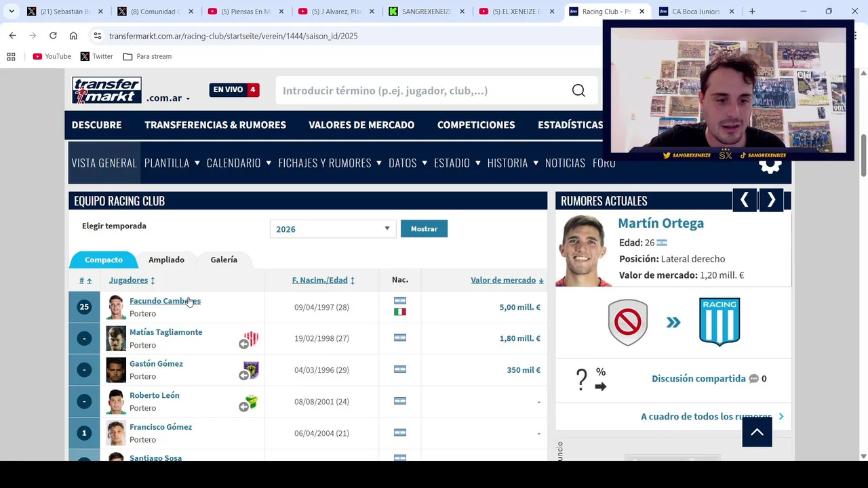The image size is (868, 488).
Task: Select the VISTA GENERAL tab
Action: [x=104, y=163]
